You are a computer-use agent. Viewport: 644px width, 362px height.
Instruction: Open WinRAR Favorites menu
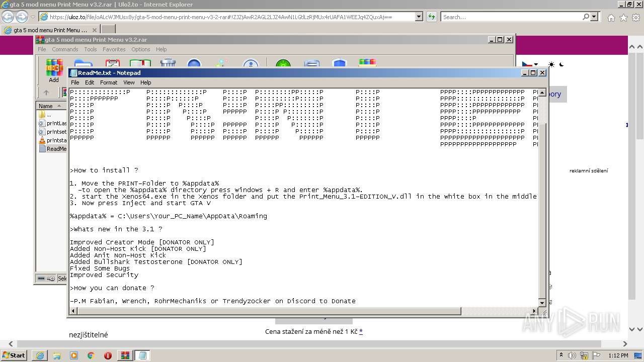pos(114,49)
